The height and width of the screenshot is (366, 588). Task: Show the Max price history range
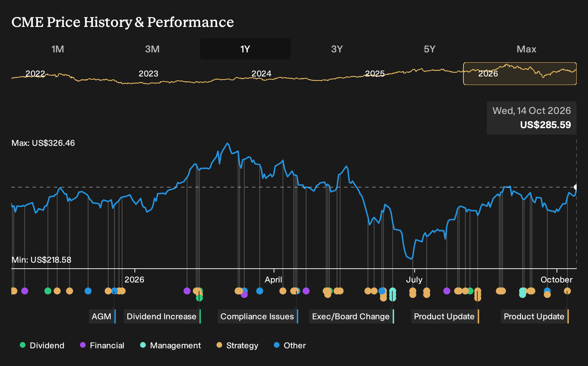click(x=526, y=49)
